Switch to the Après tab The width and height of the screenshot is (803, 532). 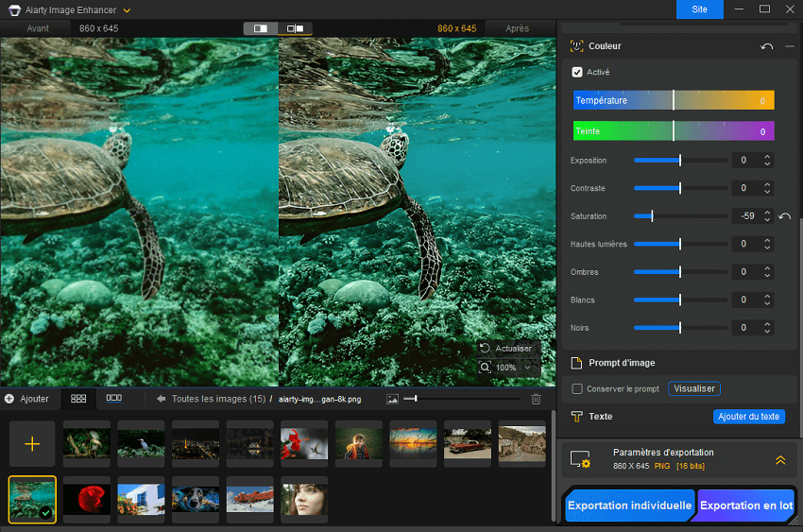pyautogui.click(x=517, y=28)
